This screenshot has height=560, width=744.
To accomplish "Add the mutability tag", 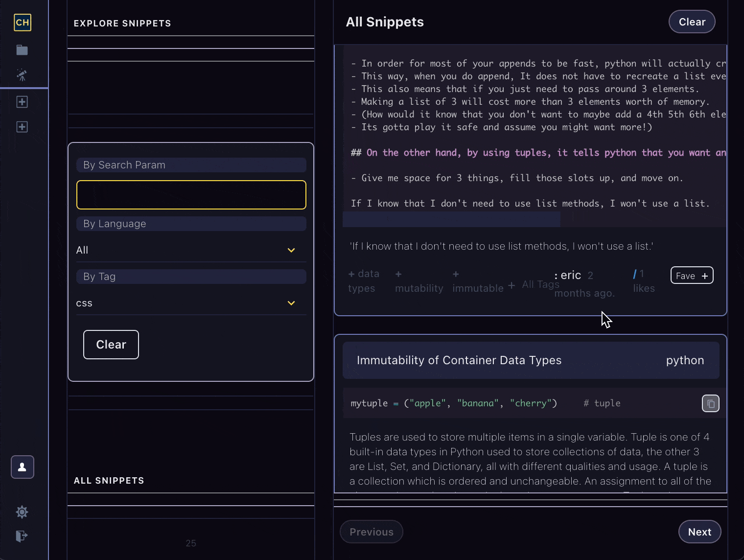I will point(419,281).
